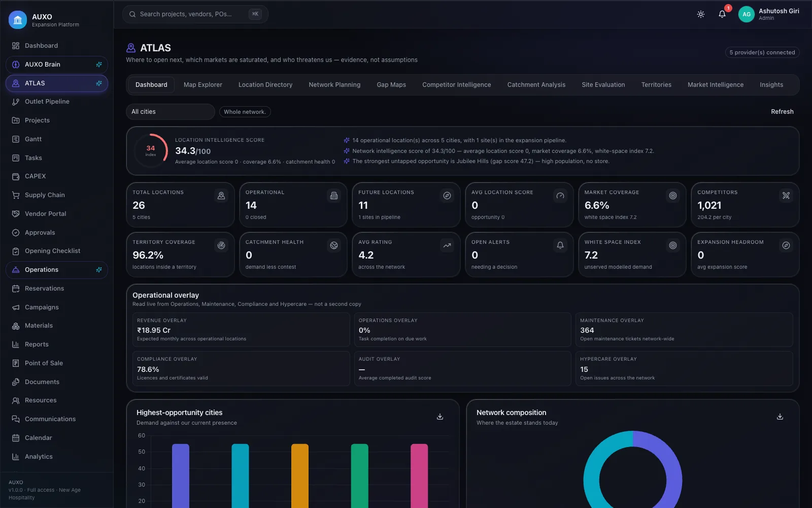The height and width of the screenshot is (508, 812).
Task: Click Operational card building icon
Action: 334,196
